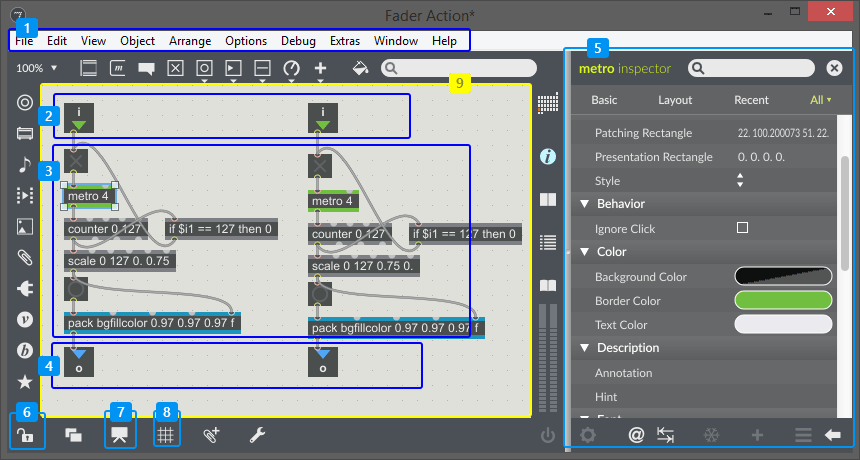Add a dial object from toolbar
The image size is (860, 460).
[291, 68]
